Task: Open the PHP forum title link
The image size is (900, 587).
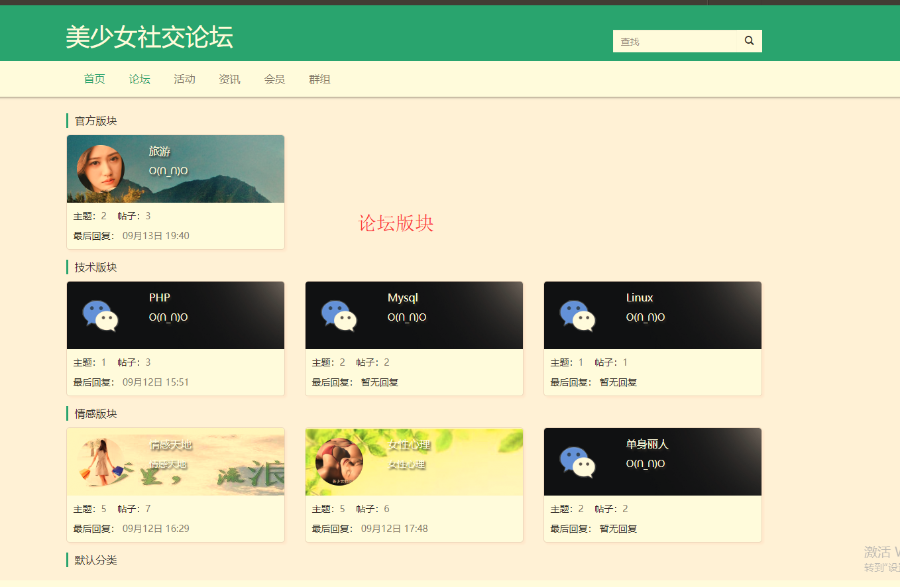Action: [159, 298]
